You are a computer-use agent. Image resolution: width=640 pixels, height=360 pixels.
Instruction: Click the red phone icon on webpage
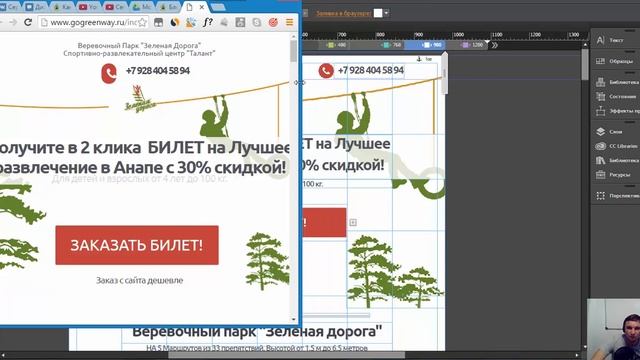point(109,74)
